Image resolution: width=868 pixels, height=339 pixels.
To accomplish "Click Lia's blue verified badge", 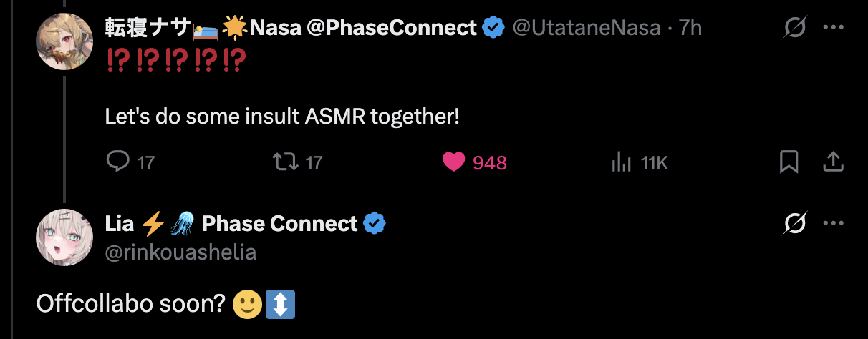I will [374, 224].
